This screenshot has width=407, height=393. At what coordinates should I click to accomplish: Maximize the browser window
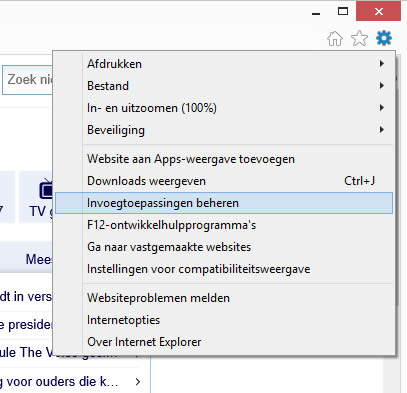(343, 12)
